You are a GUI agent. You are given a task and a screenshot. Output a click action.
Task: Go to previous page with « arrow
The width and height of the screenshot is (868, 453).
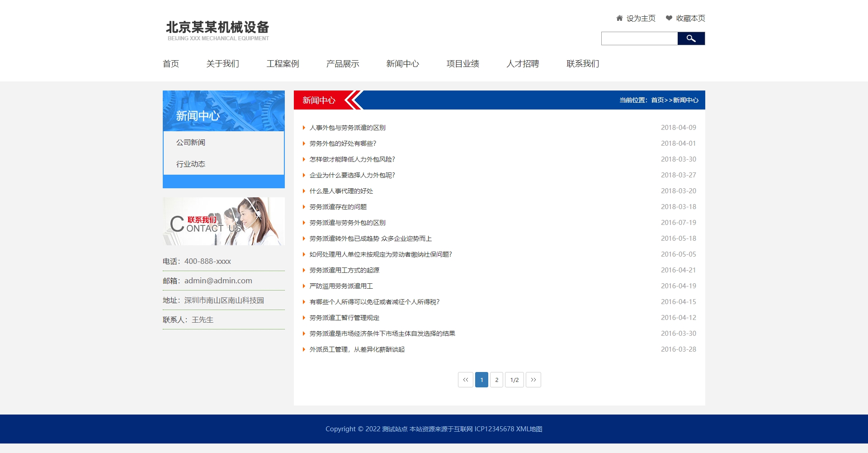point(465,380)
